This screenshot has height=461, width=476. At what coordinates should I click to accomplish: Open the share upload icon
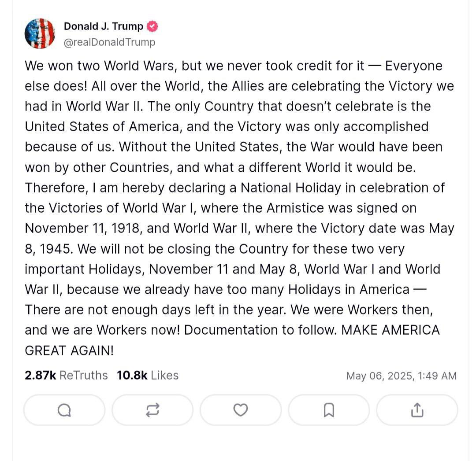(416, 410)
